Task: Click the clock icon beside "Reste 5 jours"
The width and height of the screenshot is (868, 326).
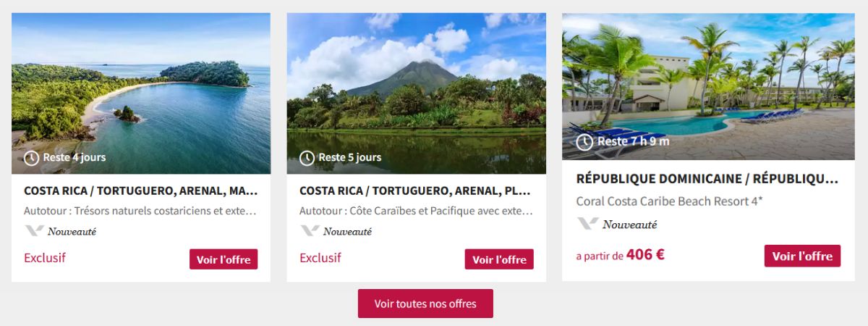Action: (x=307, y=157)
